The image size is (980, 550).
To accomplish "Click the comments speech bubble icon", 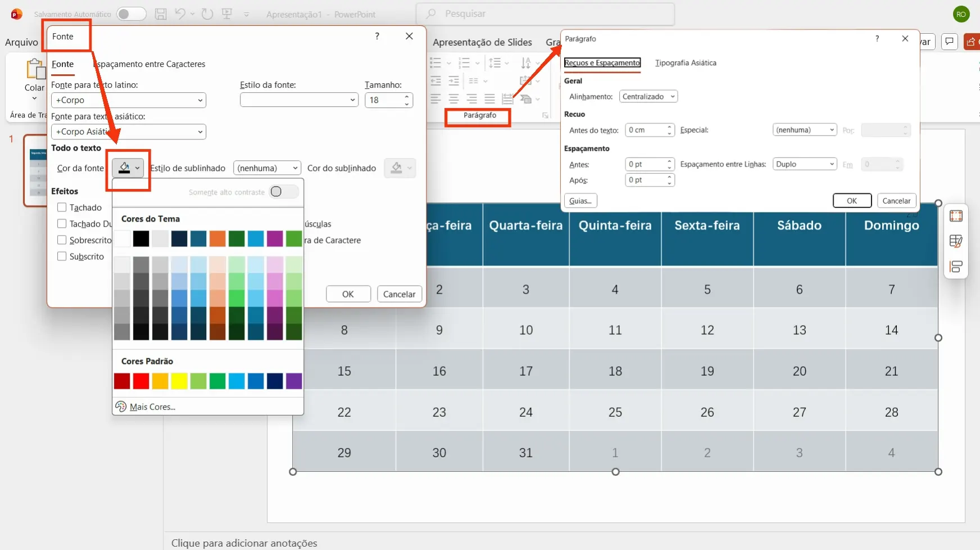I will pos(949,42).
